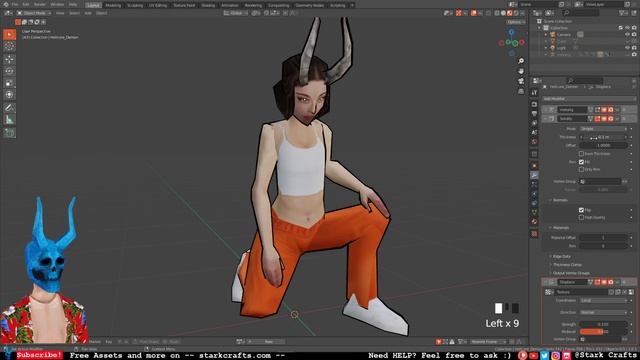Viewport: 640px width, 360px height.
Task: Open the Material properties tab
Action: coord(534,222)
